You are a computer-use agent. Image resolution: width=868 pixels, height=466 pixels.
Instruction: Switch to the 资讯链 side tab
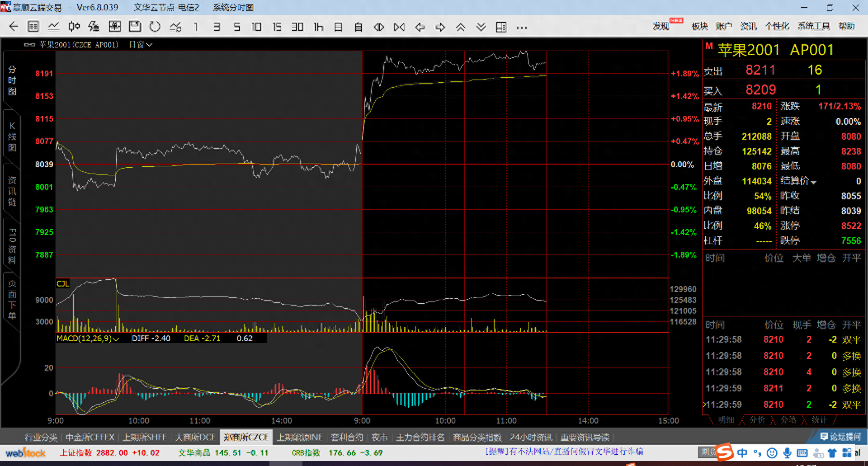[x=12, y=191]
